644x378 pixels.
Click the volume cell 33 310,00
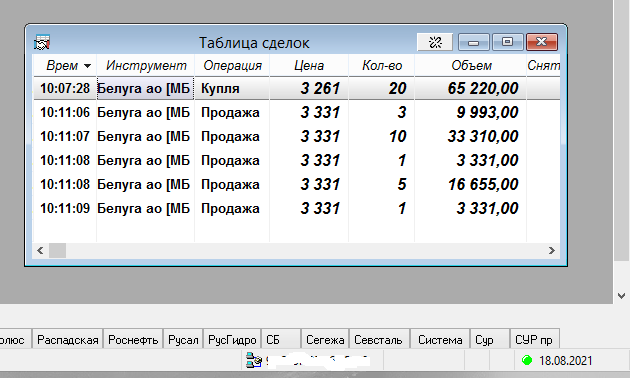471,136
